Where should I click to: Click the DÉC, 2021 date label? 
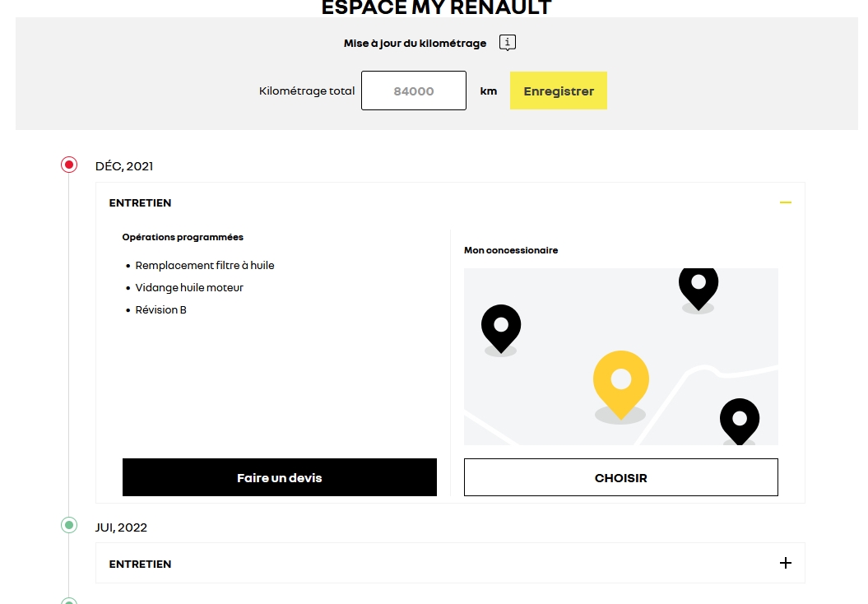pos(124,166)
